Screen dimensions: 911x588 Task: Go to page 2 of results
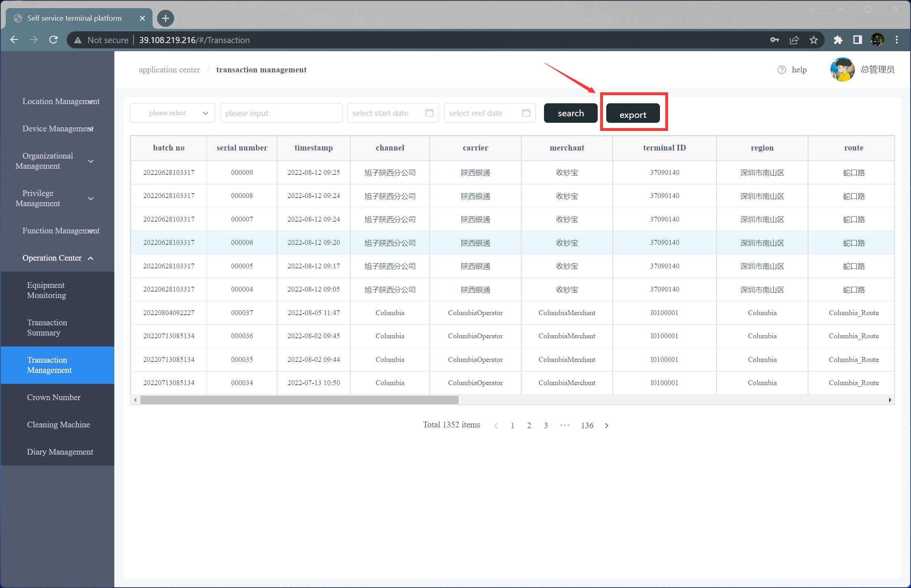coord(529,425)
